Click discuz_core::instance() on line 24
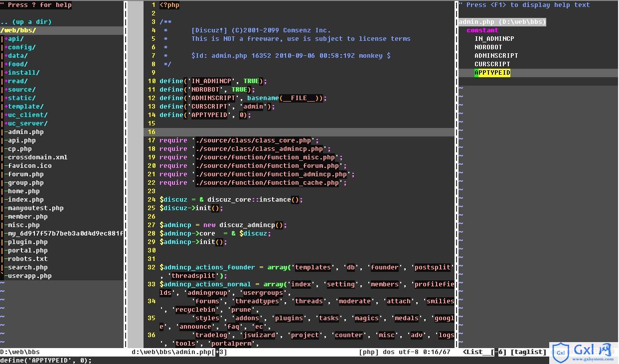619x364 pixels. [x=255, y=200]
